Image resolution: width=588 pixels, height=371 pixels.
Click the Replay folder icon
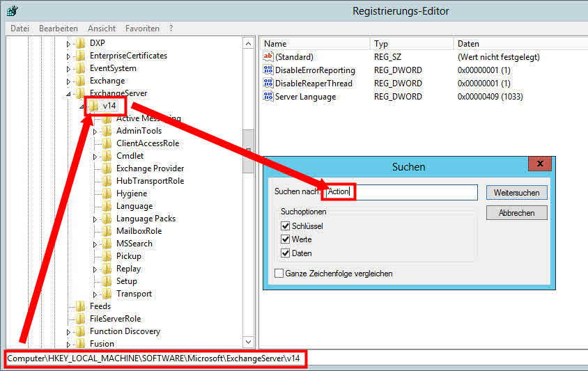[107, 269]
